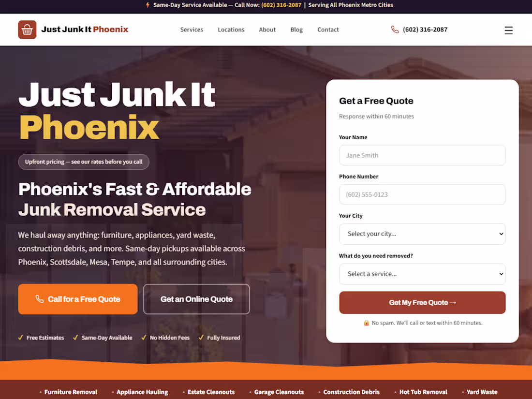
Task: Click the top banner phone number link
Action: [281, 5]
